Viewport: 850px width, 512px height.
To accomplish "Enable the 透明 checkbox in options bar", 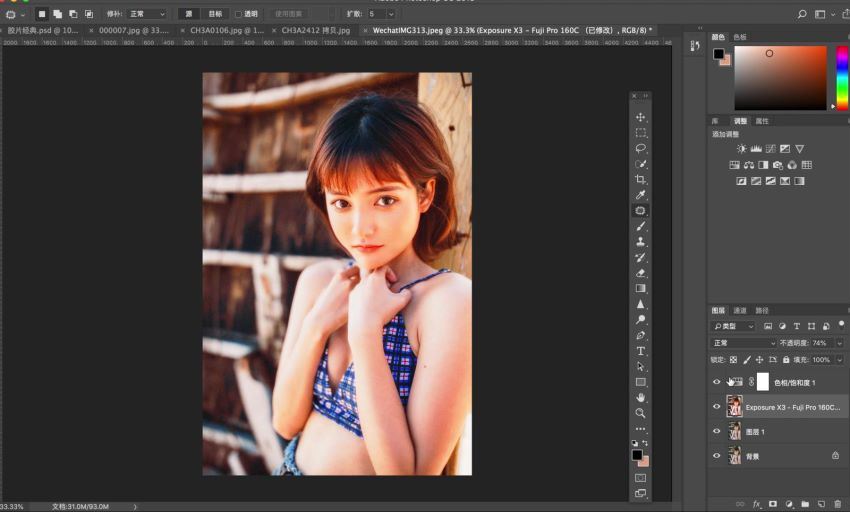I will pyautogui.click(x=238, y=14).
